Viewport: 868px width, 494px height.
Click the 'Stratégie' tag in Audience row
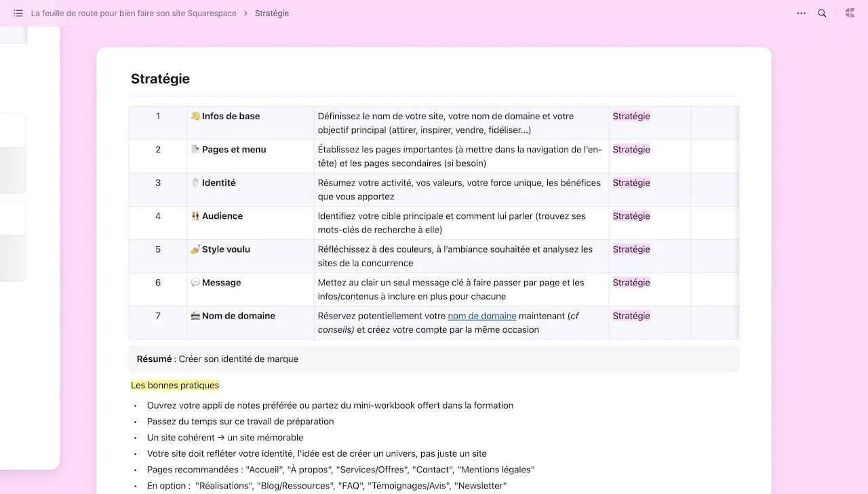tap(631, 216)
